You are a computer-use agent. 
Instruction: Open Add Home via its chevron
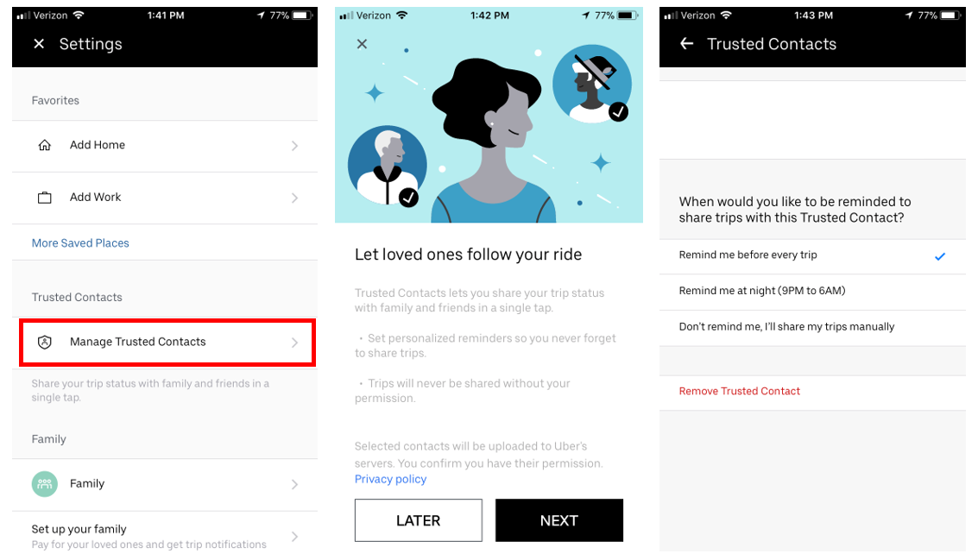(x=294, y=146)
